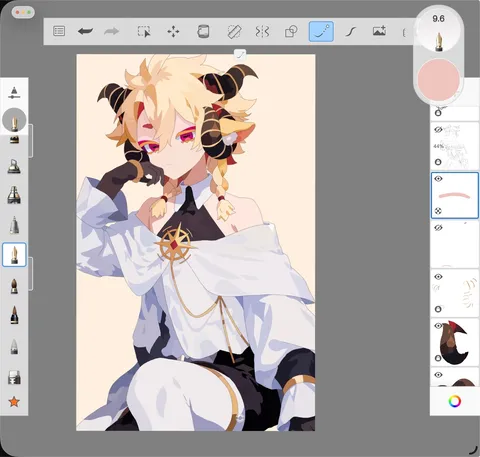Click the Steady Stroke curve tool
The width and height of the screenshot is (480, 457).
point(350,32)
